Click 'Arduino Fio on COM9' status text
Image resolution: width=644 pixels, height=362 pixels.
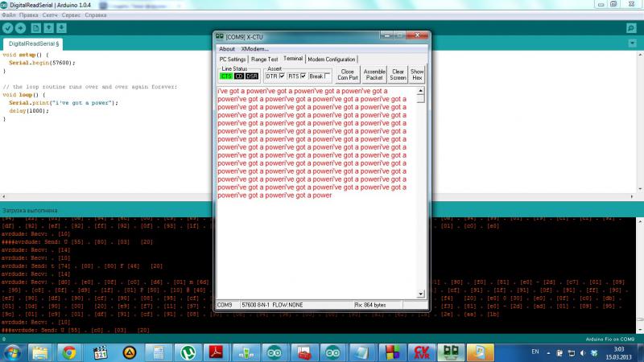(x=610, y=339)
